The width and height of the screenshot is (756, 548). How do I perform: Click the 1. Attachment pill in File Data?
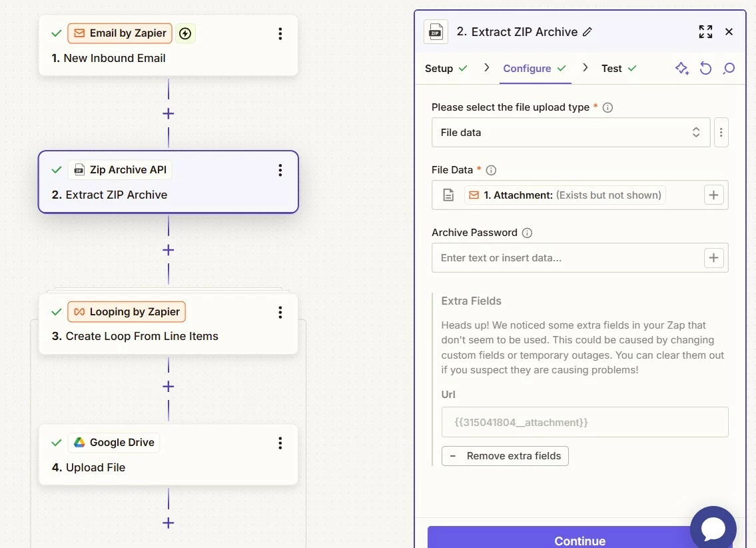click(x=565, y=195)
